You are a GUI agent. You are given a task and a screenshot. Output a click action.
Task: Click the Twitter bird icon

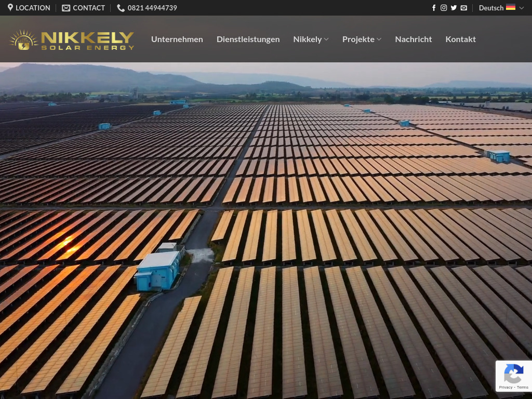coord(454,8)
